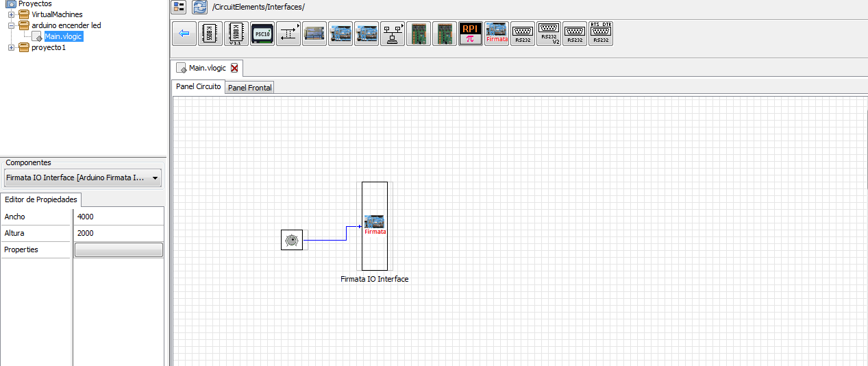
Task: Click the Properties editor button
Action: pyautogui.click(x=119, y=249)
